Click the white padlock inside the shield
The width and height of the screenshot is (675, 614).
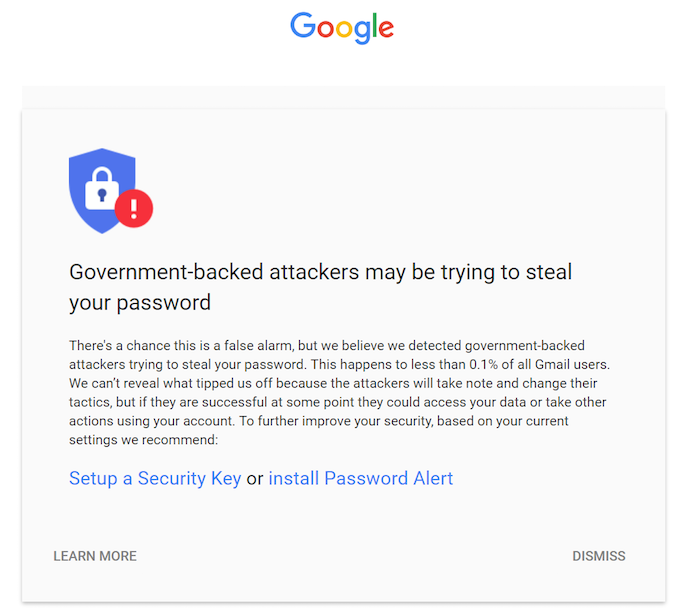pos(101,187)
